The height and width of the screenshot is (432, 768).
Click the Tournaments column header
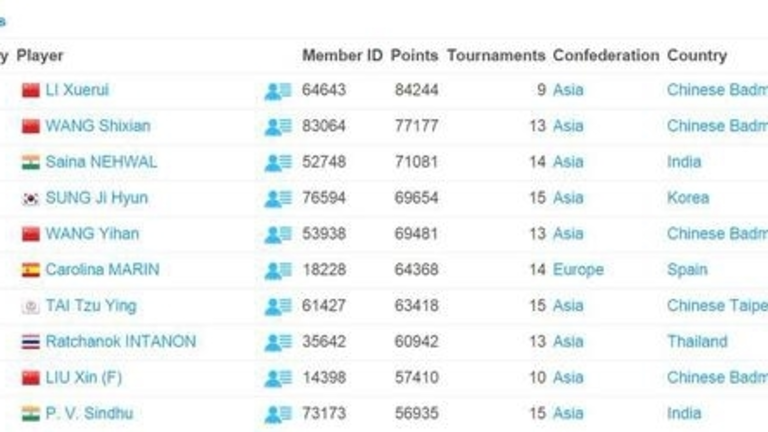(496, 56)
